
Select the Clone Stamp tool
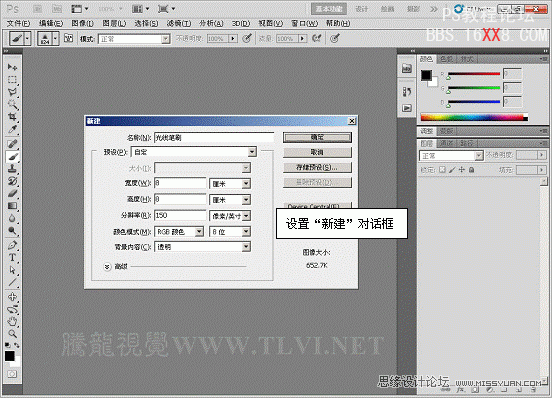coord(12,169)
